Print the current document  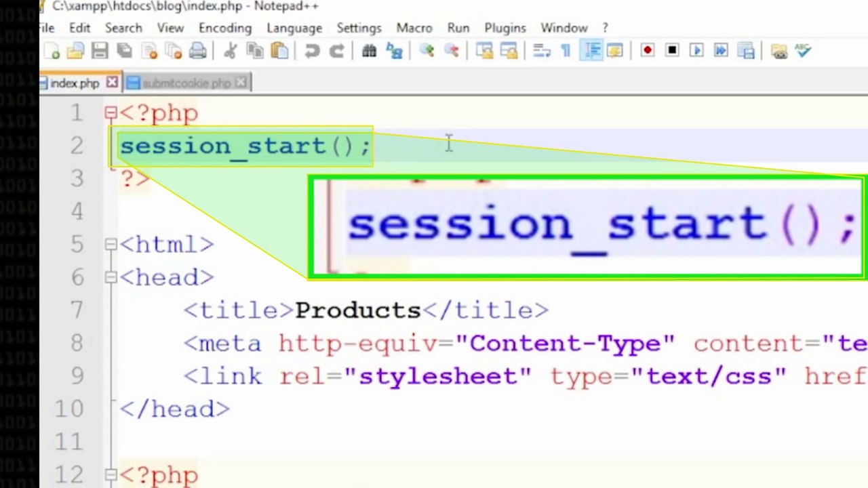pos(198,51)
